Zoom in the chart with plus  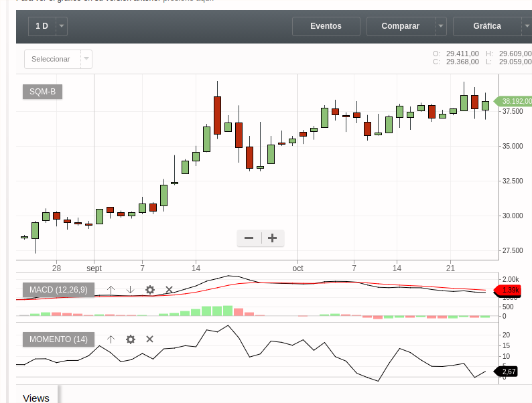pyautogui.click(x=273, y=238)
